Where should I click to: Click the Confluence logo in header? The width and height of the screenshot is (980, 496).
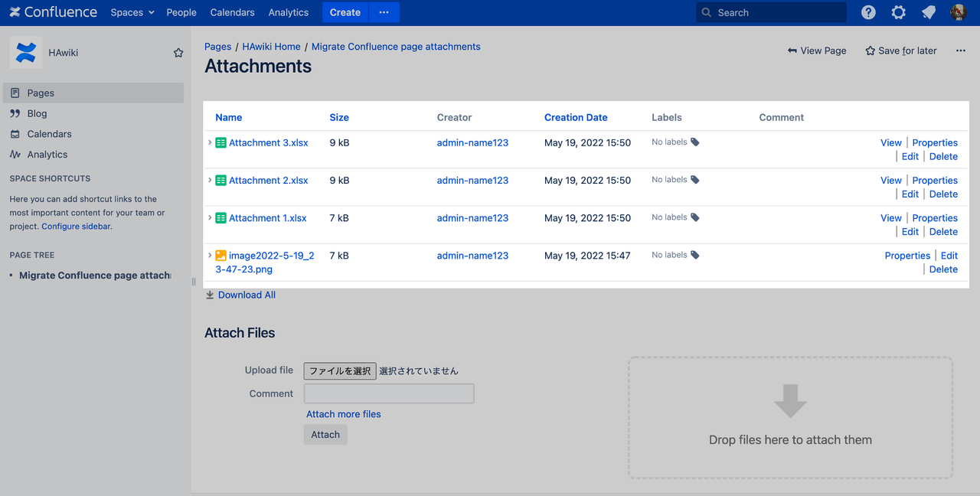tap(54, 12)
